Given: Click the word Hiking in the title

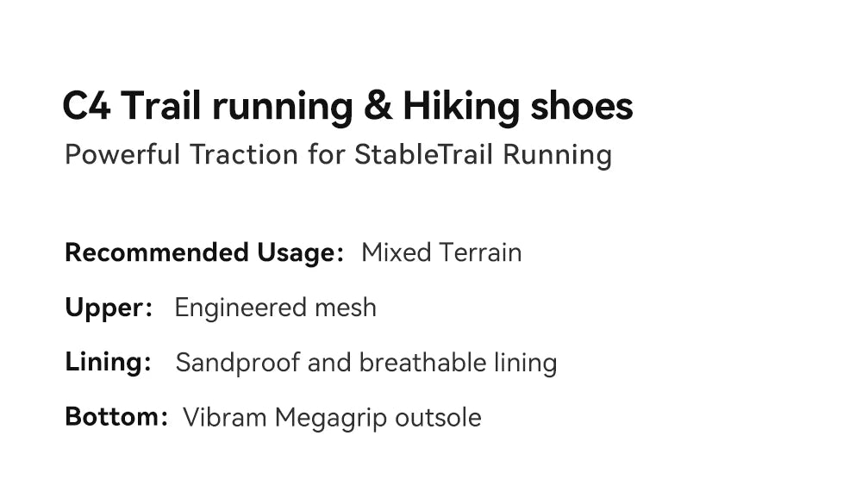Looking at the screenshot, I should coord(461,106).
